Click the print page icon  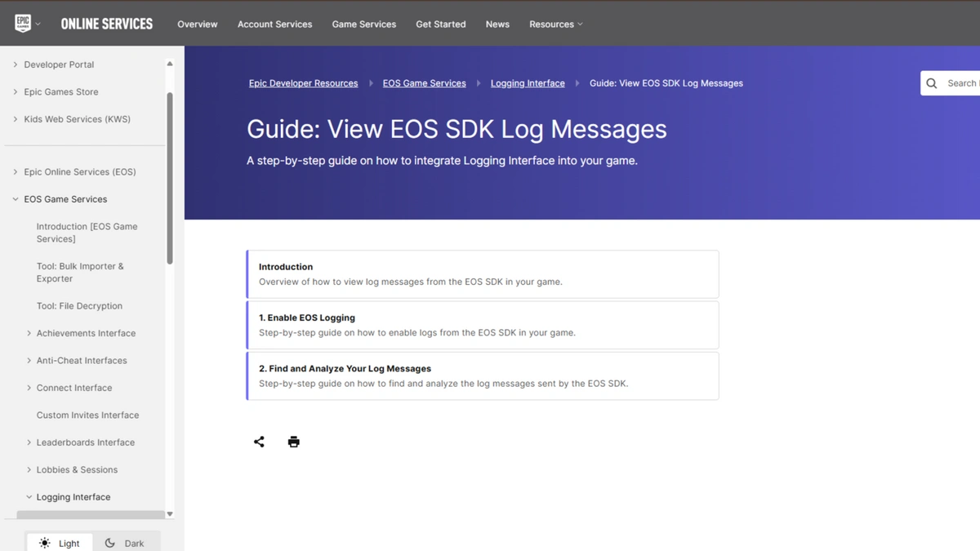coord(294,442)
